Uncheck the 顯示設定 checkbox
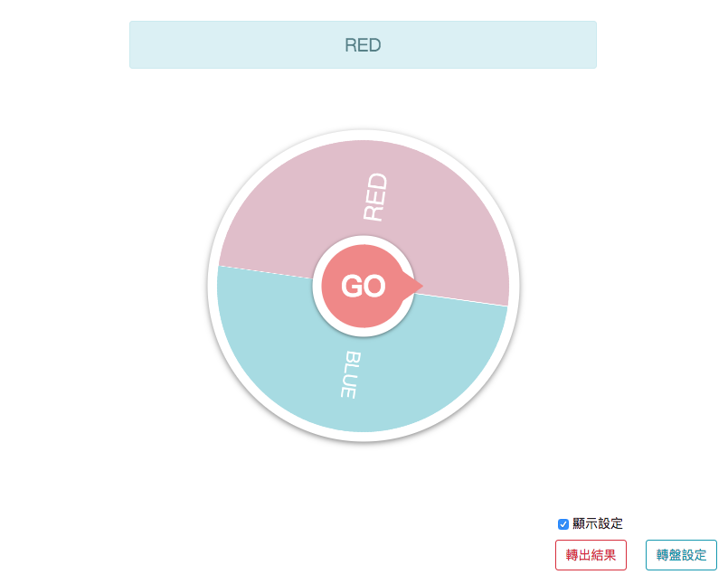728x584 pixels. 563,524
